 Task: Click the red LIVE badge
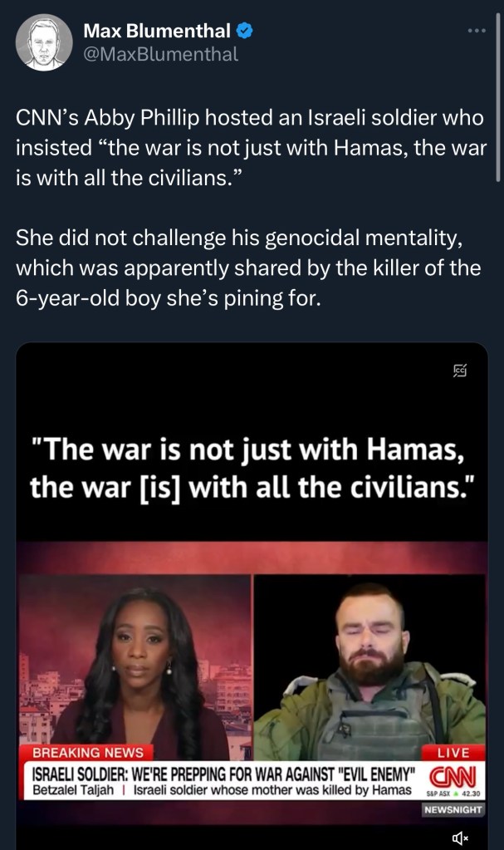tap(453, 753)
